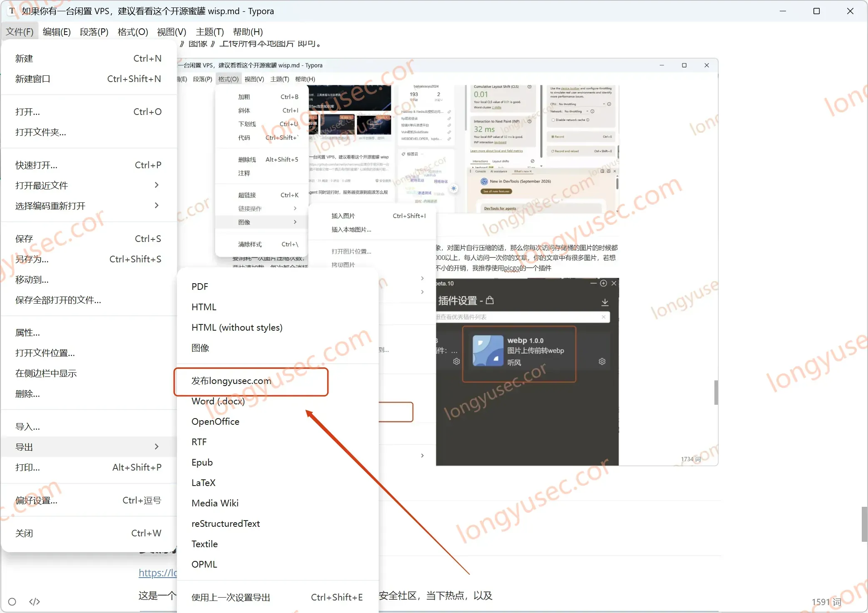Select 发布longyusec.com export option
The height and width of the screenshot is (613, 868).
(x=278, y=381)
